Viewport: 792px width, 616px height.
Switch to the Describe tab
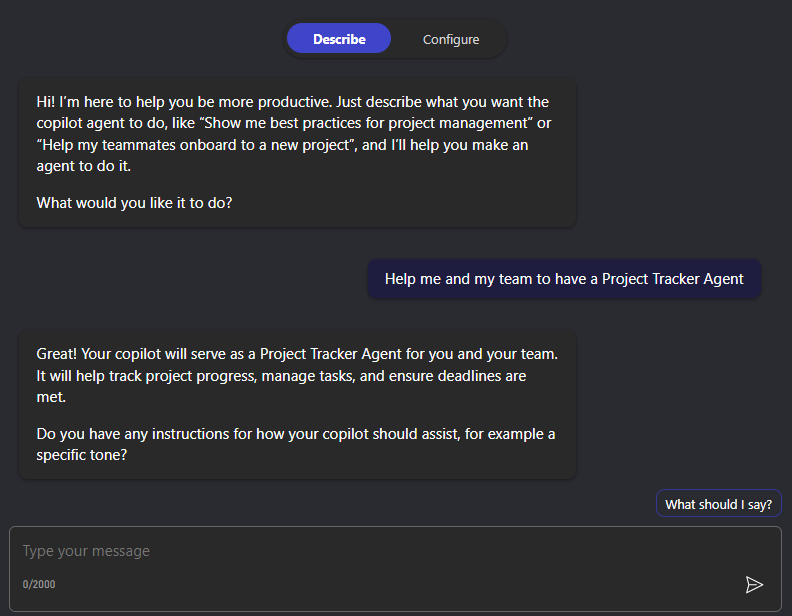point(339,39)
